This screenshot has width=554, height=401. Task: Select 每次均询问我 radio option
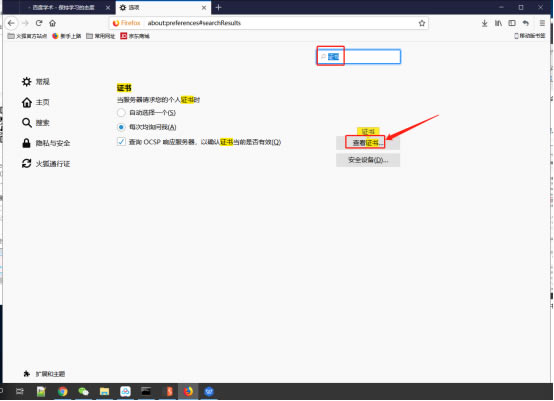click(121, 127)
